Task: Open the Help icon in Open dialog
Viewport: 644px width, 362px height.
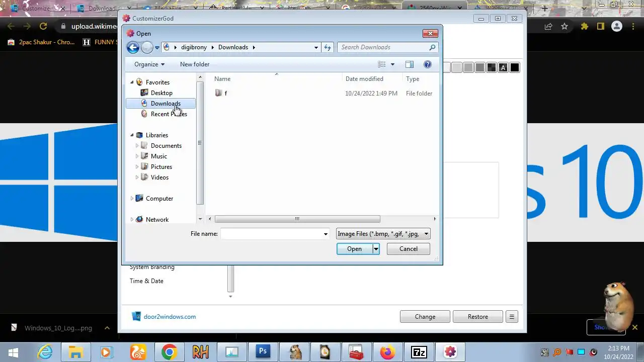Action: tap(428, 64)
